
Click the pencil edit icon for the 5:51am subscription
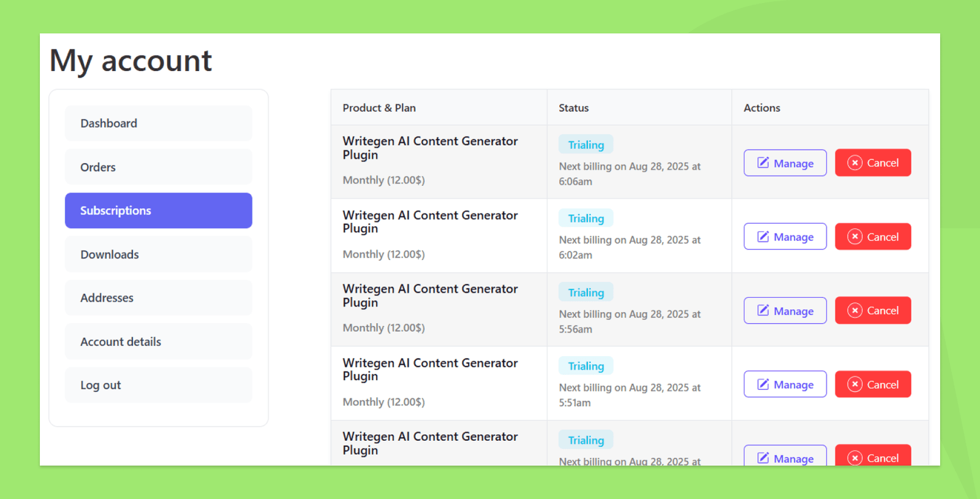pyautogui.click(x=763, y=384)
